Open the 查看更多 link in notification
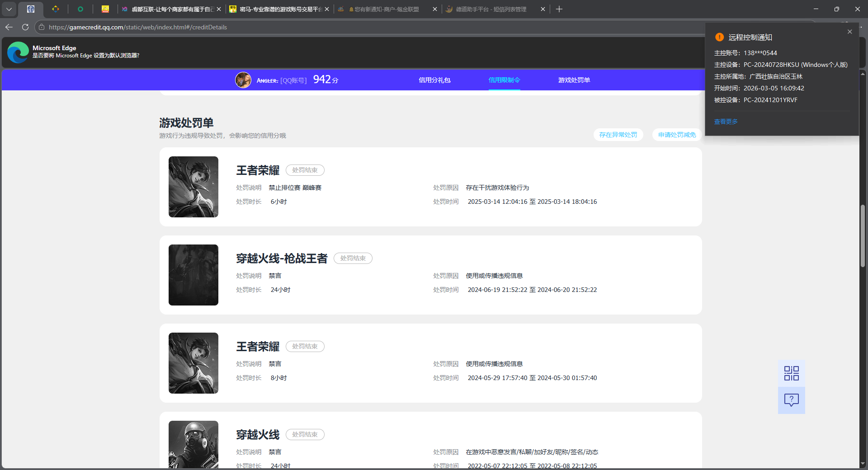This screenshot has width=868, height=470. click(x=726, y=122)
